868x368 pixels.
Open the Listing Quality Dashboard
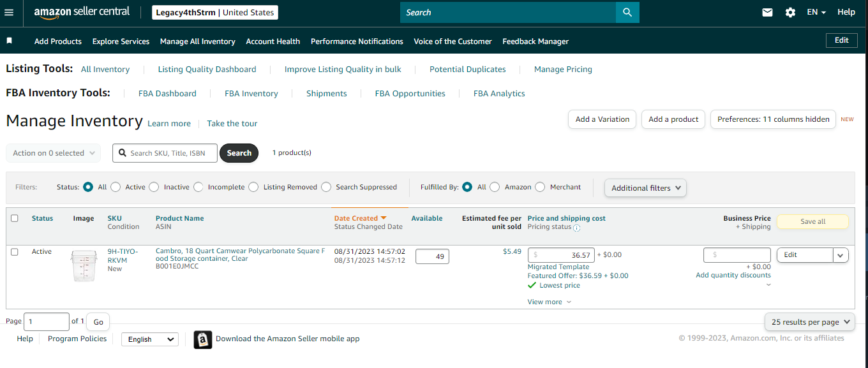tap(207, 69)
